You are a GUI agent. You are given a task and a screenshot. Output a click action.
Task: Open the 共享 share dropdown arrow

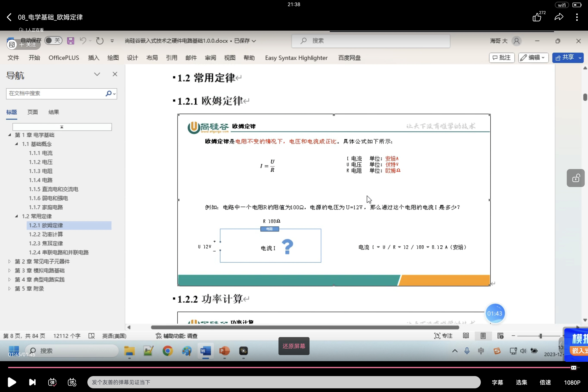tap(580, 58)
